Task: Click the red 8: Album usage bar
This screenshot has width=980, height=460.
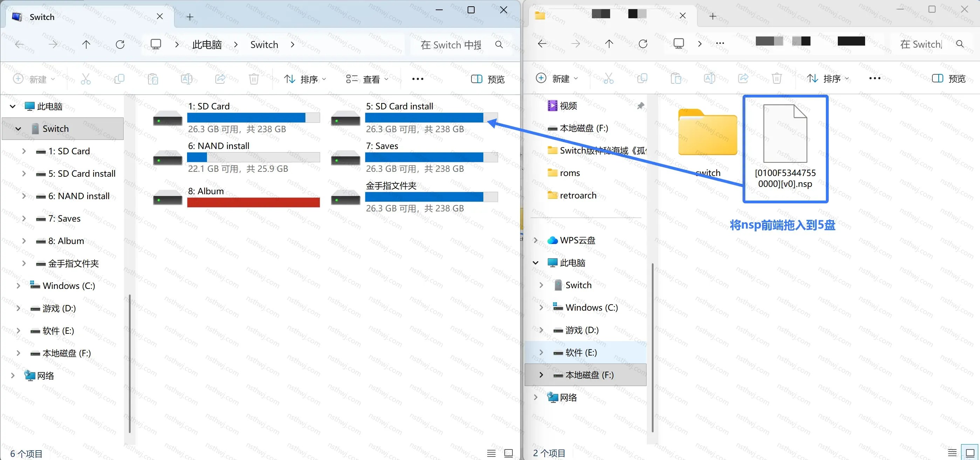Action: pos(253,202)
